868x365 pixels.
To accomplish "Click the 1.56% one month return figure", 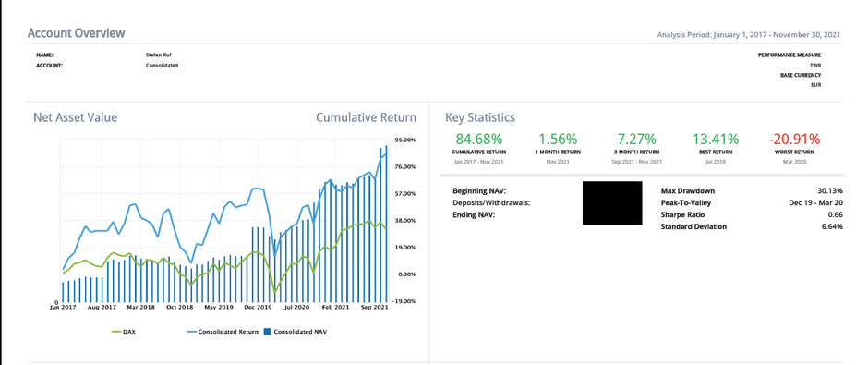I will (x=558, y=139).
